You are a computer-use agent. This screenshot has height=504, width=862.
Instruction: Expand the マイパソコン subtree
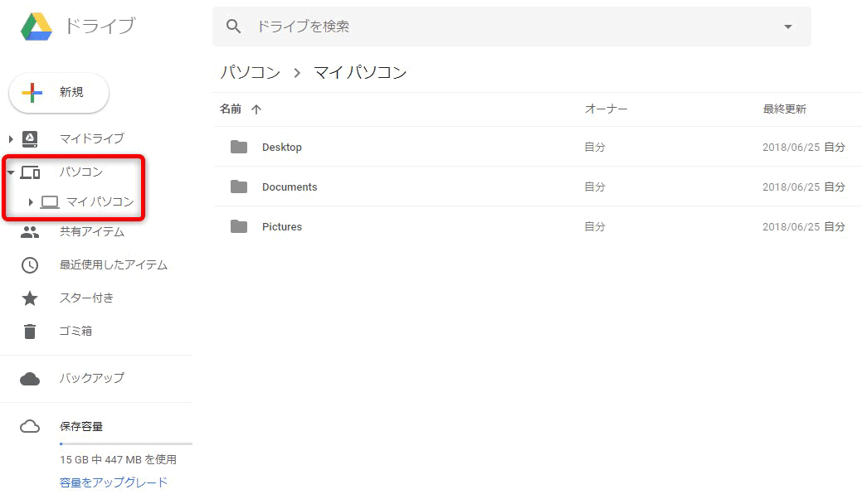point(31,201)
